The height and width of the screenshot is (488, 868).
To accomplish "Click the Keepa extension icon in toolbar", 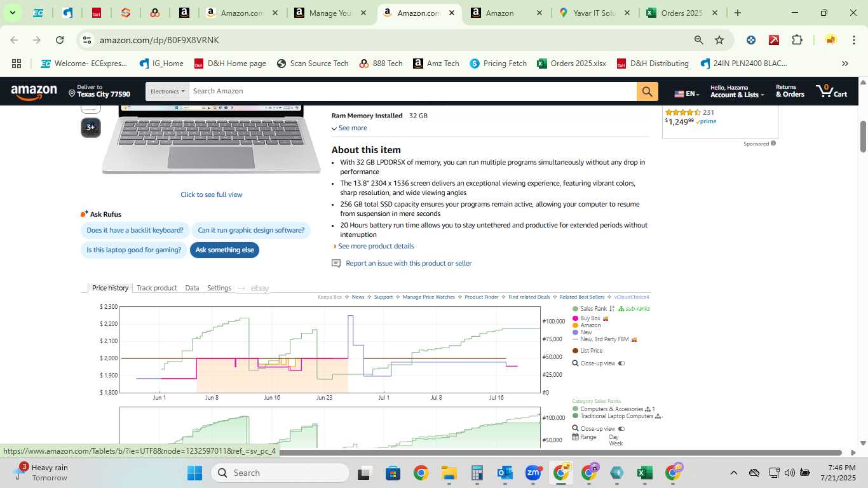I will click(751, 40).
